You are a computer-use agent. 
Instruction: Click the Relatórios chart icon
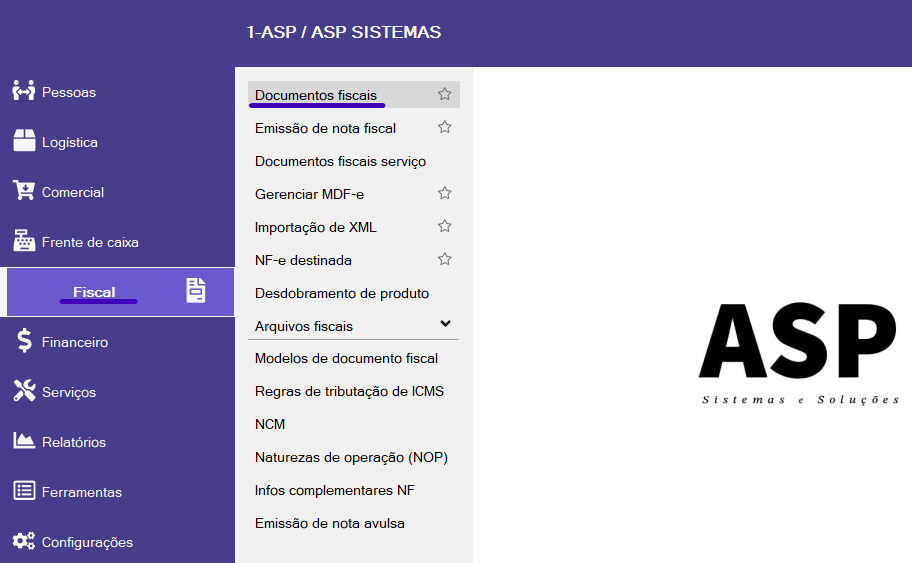click(x=23, y=441)
